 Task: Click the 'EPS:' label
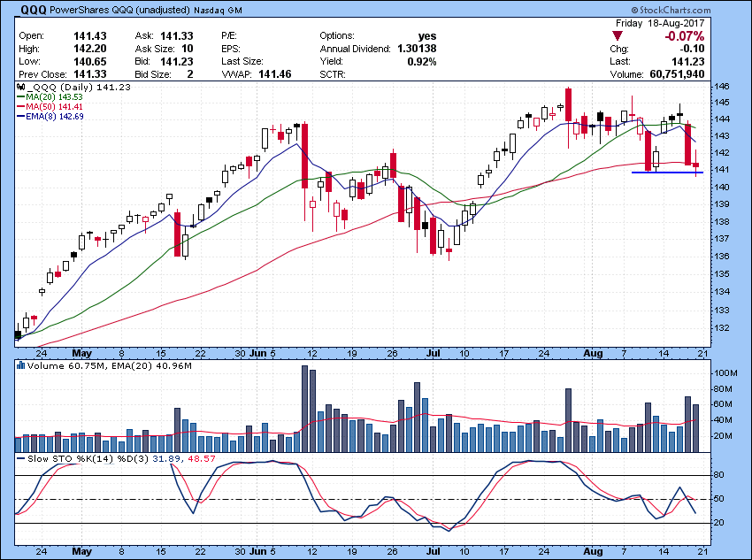tap(231, 49)
